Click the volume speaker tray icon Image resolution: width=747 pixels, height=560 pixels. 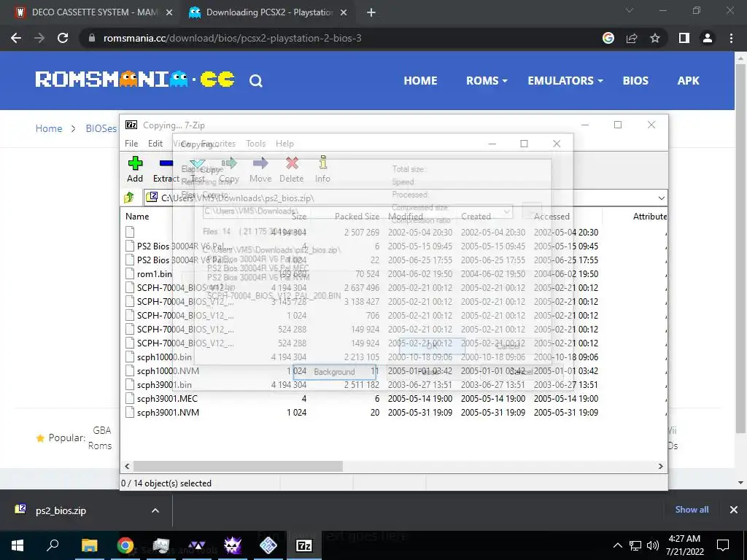click(x=653, y=545)
